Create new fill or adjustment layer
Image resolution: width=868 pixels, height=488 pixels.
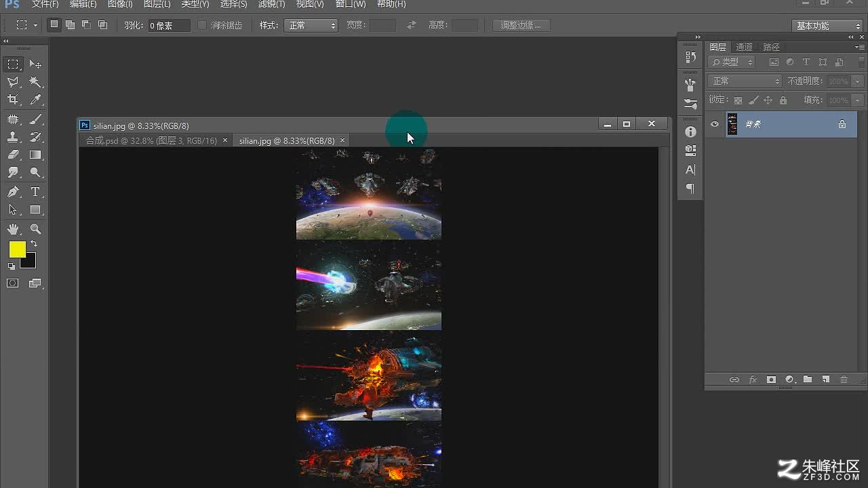tap(789, 380)
